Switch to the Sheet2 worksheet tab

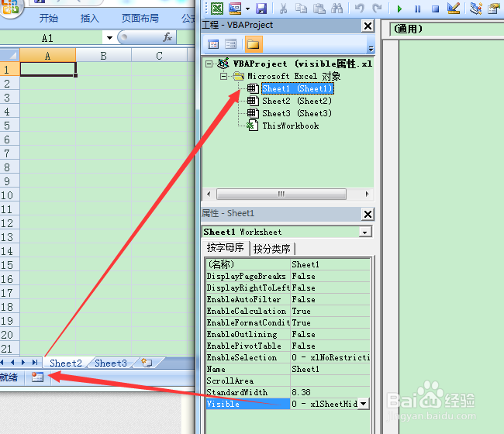tap(66, 363)
